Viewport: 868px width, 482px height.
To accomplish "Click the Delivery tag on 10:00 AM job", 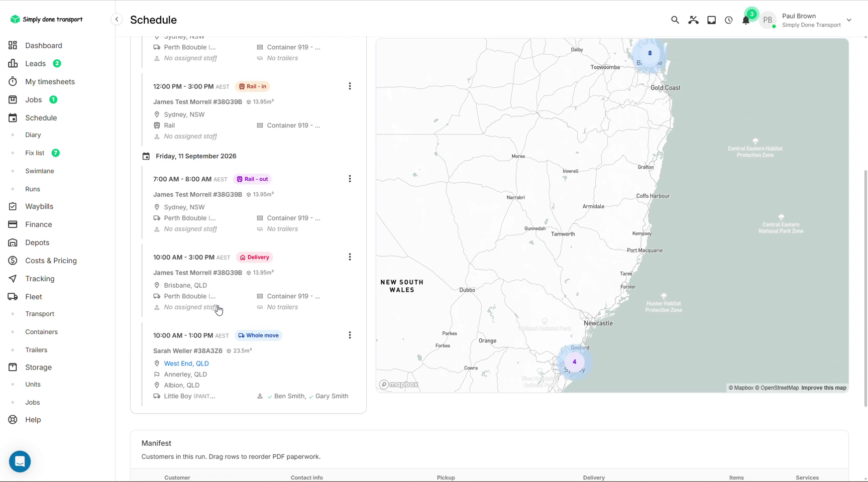I will click(255, 257).
